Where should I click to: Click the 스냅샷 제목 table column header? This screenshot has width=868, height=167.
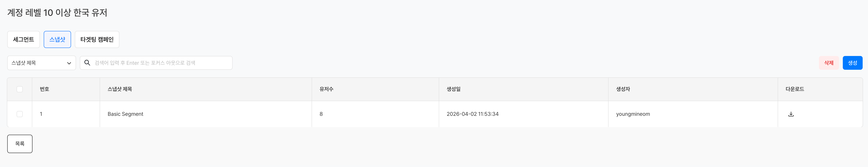point(120,89)
